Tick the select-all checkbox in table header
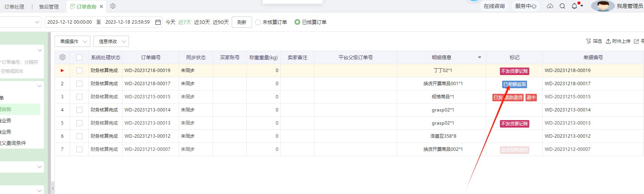644x194 pixels. click(x=79, y=57)
